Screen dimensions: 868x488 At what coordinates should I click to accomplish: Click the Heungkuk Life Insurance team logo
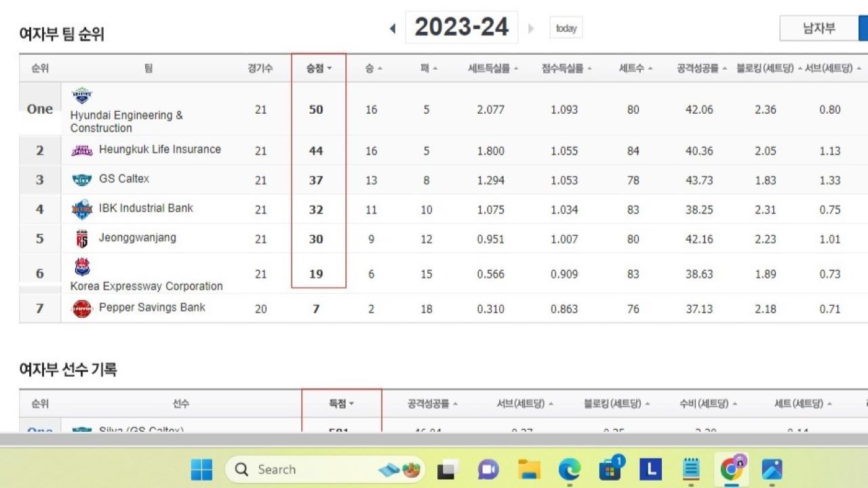[81, 150]
